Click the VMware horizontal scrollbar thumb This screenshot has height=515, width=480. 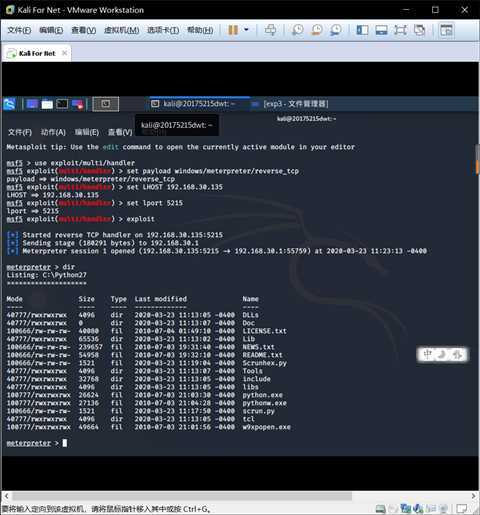[x=182, y=496]
